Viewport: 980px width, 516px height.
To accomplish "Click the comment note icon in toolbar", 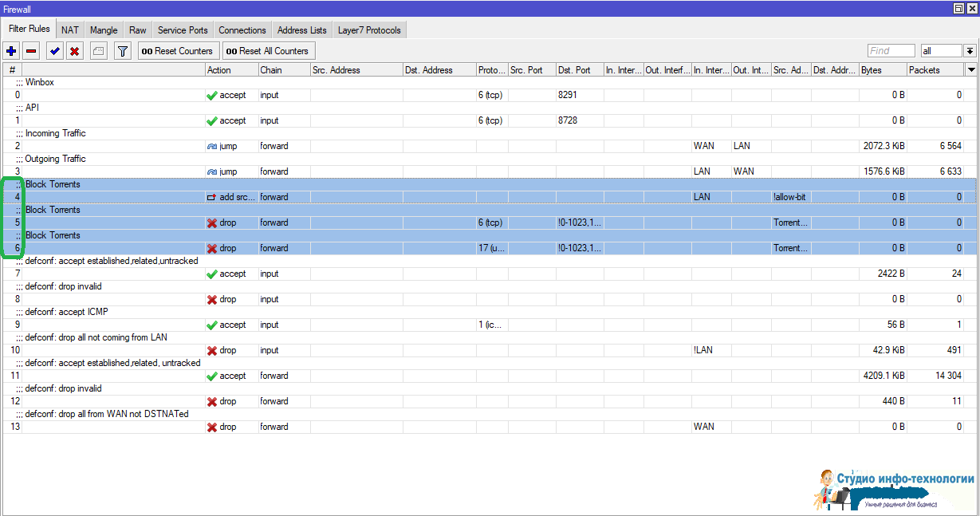I will pyautogui.click(x=98, y=51).
